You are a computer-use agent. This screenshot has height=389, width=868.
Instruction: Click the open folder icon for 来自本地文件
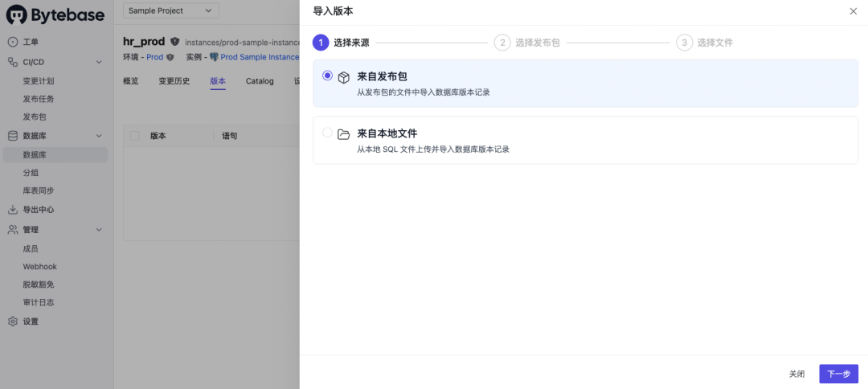344,134
